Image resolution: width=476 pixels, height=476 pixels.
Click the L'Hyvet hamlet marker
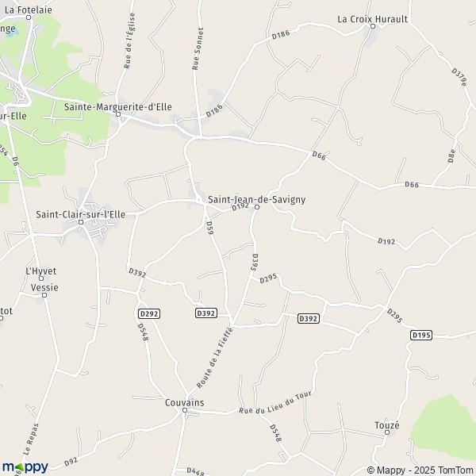tap(41, 278)
